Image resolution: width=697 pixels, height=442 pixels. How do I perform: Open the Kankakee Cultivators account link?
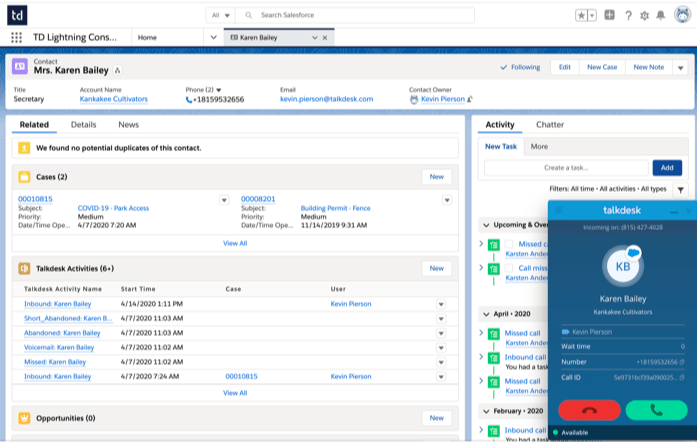[x=113, y=99]
